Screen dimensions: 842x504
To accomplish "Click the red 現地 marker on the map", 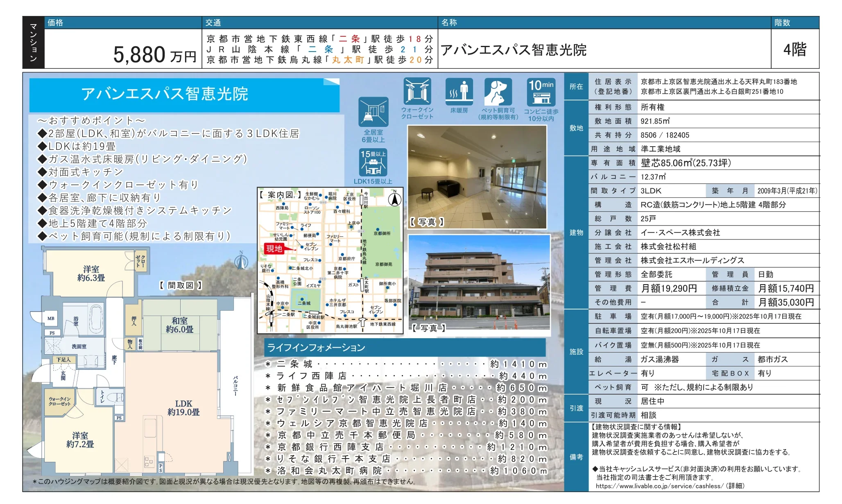I will (x=275, y=249).
